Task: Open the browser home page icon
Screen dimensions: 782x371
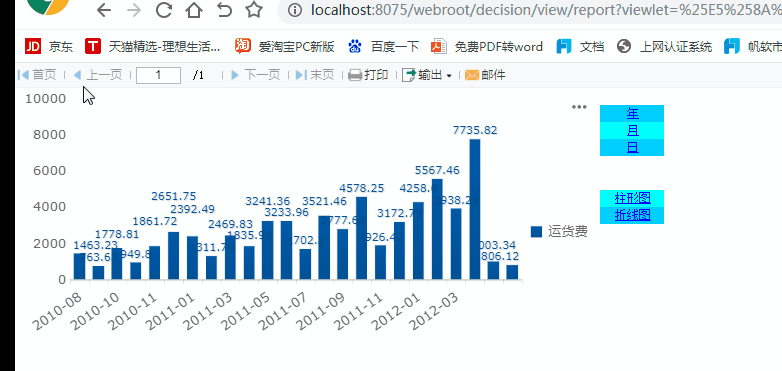Action: (x=194, y=9)
